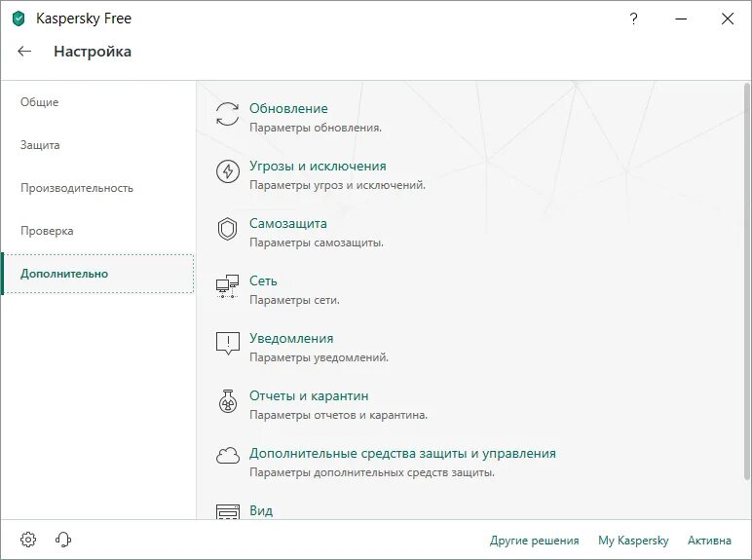This screenshot has width=752, height=560.
Task: Select the Общие settings tab
Action: tap(40, 102)
